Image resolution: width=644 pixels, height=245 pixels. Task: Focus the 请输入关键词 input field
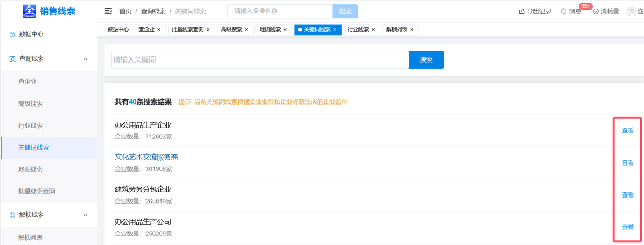260,60
